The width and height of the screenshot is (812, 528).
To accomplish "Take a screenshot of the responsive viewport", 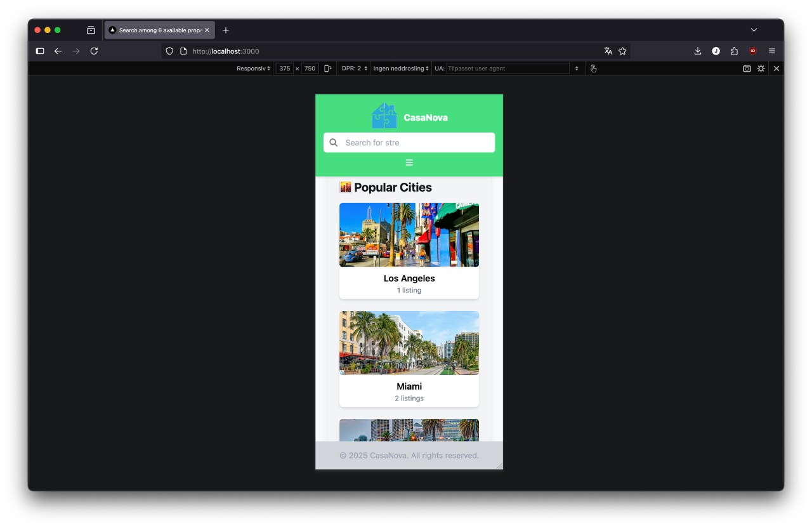I will pyautogui.click(x=747, y=69).
